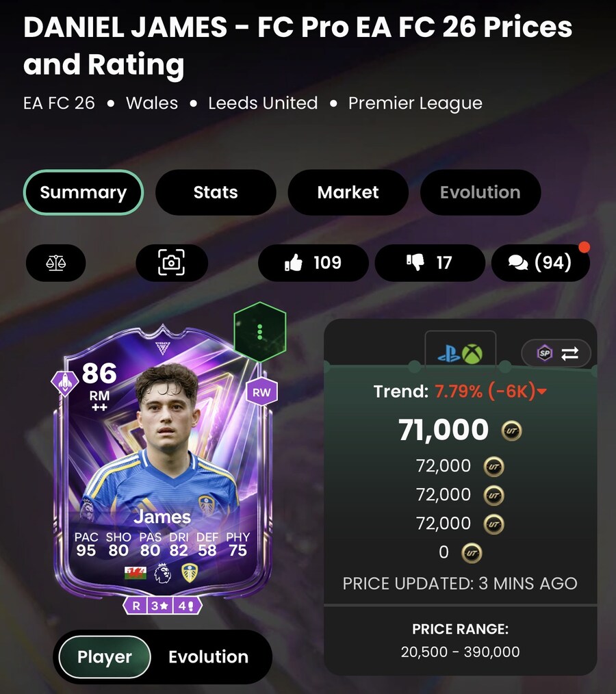Open the Stats tab
The width and height of the screenshot is (616, 694).
216,192
